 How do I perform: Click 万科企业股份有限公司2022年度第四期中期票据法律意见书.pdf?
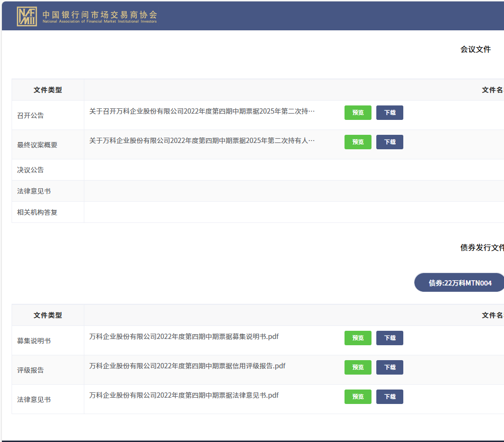[x=184, y=395]
